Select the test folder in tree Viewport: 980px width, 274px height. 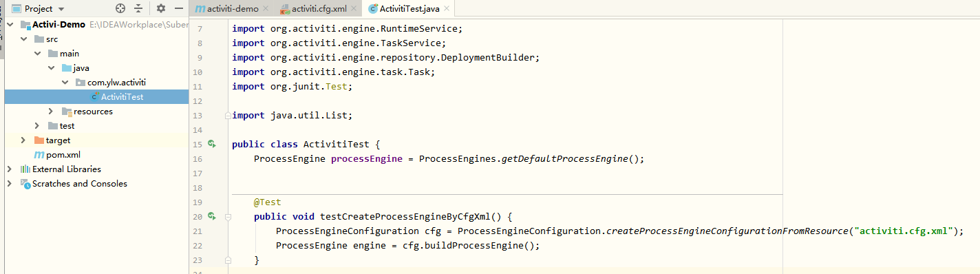click(67, 126)
